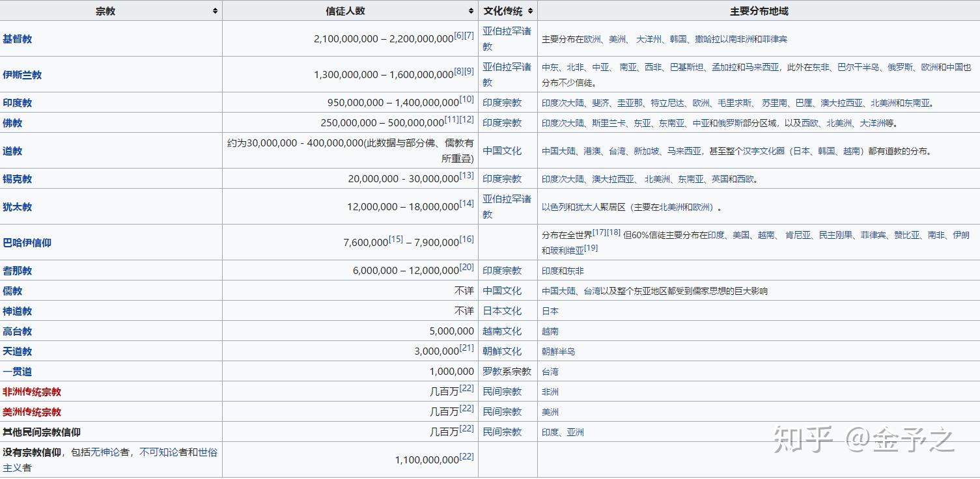Open the 天道教 religion link

pos(17,351)
